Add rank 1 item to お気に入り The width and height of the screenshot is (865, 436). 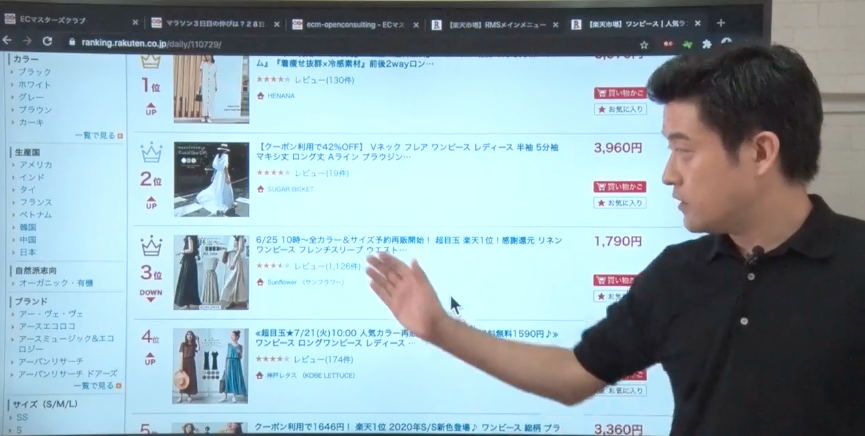(x=620, y=109)
